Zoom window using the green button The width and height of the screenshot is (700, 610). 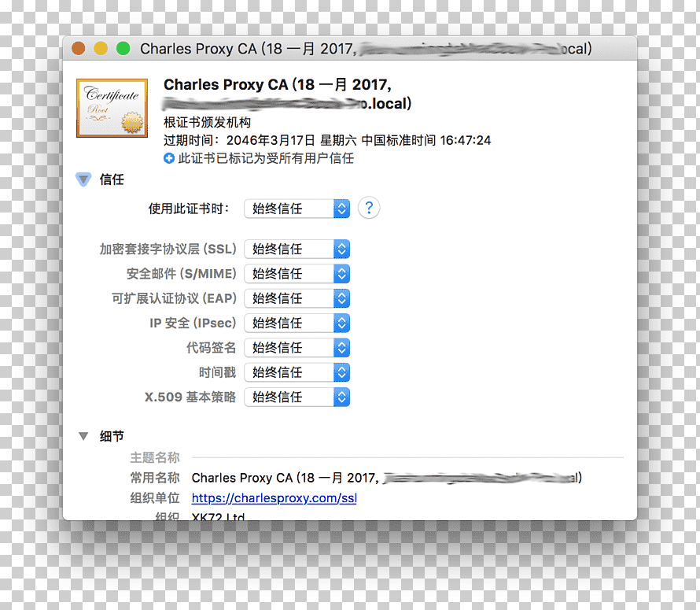pyautogui.click(x=123, y=48)
